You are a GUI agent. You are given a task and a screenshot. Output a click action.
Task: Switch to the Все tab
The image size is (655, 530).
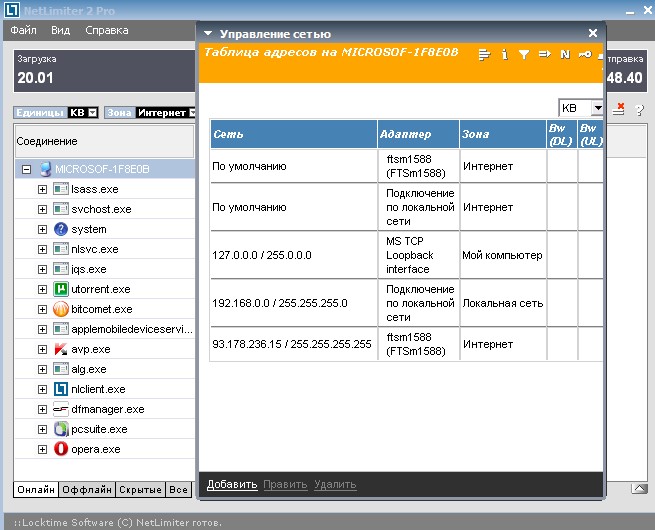point(178,489)
